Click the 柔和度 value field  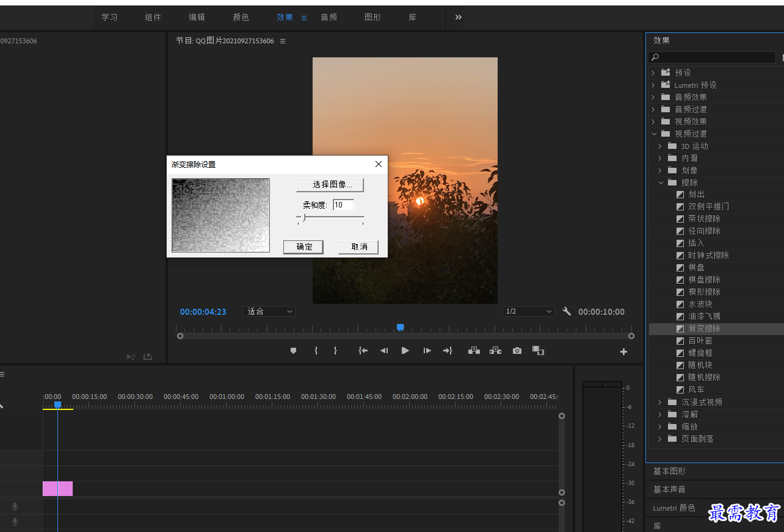(x=343, y=205)
